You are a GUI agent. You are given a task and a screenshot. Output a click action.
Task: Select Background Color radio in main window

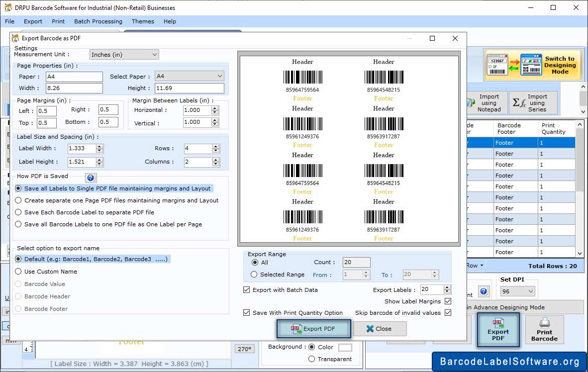[311, 347]
